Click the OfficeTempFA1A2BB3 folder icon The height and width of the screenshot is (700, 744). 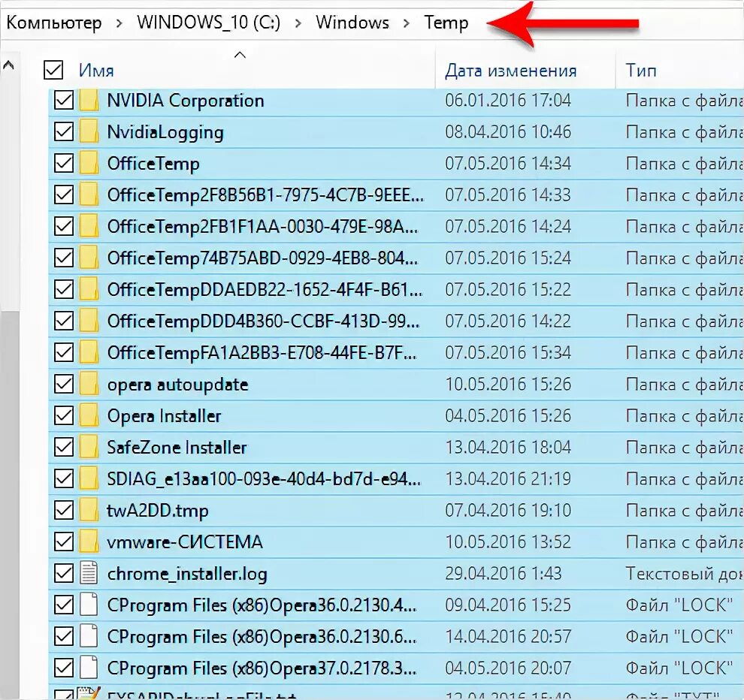89,353
